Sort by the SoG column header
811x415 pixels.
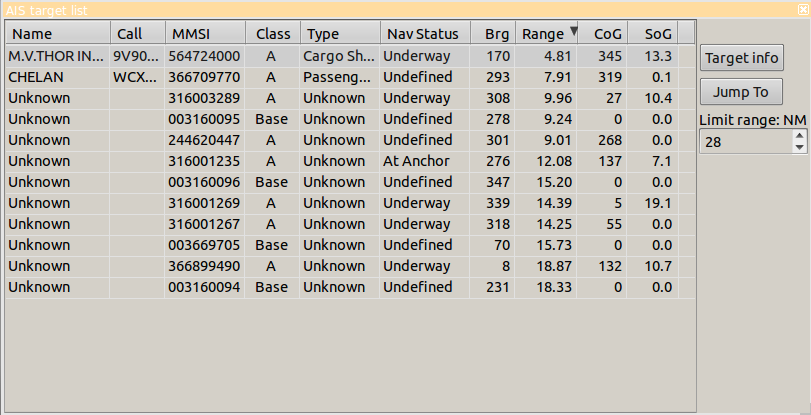657,34
